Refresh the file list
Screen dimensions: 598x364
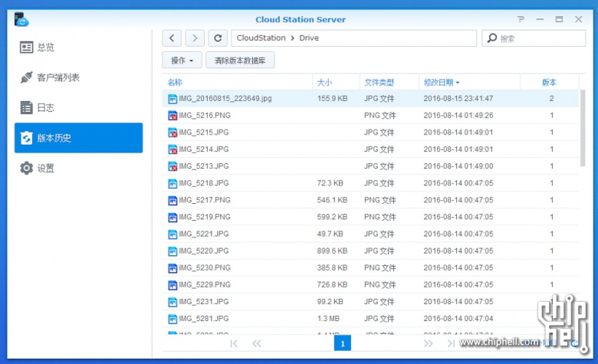pos(218,38)
